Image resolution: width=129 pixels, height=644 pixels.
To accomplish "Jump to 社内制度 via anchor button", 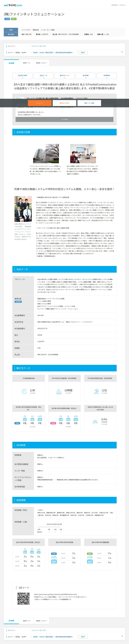I will click(x=85, y=76).
